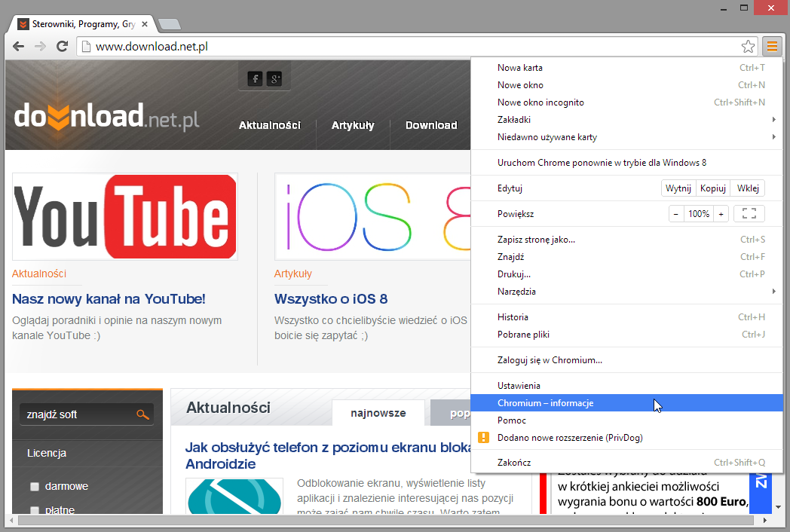Expand the Zakładki submenu
The height and width of the screenshot is (532, 790).
[x=626, y=119]
